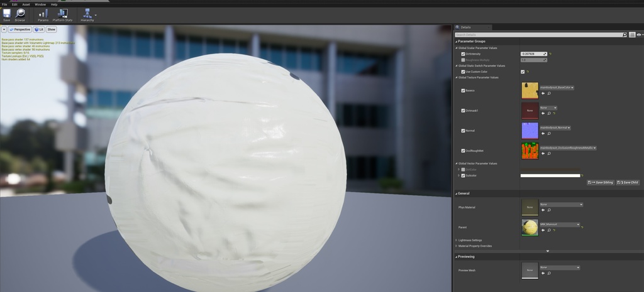
Task: Toggle Suitcolor parameter override checkbox
Action: pyautogui.click(x=464, y=176)
